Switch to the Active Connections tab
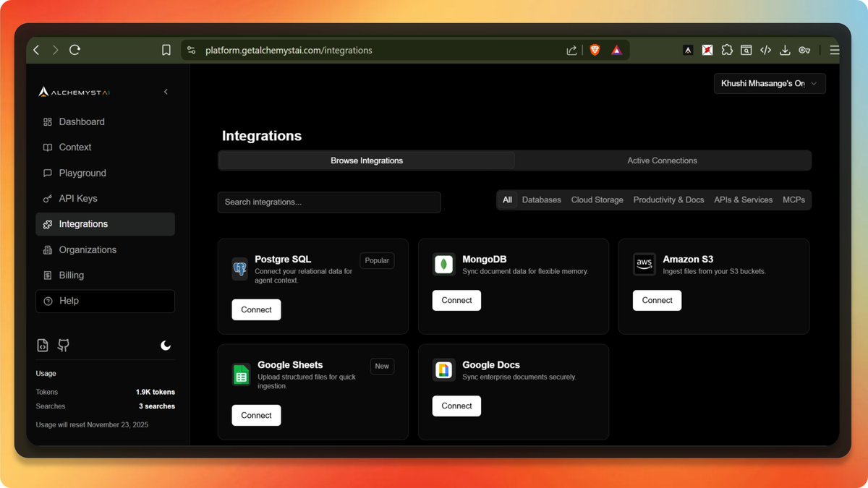 pos(662,160)
